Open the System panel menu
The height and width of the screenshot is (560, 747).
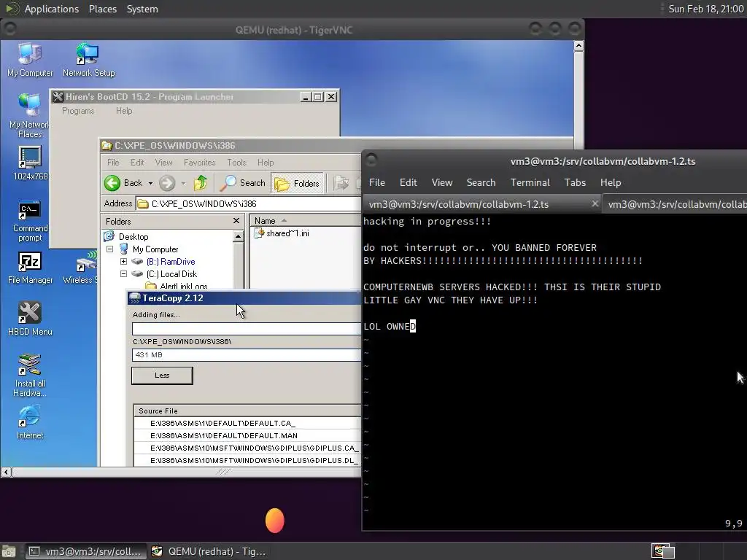[142, 9]
